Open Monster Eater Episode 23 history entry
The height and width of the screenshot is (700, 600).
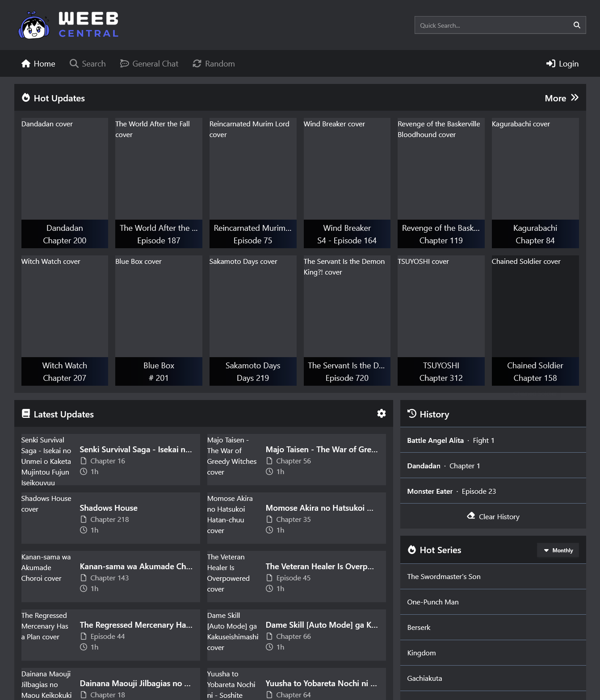[493, 491]
